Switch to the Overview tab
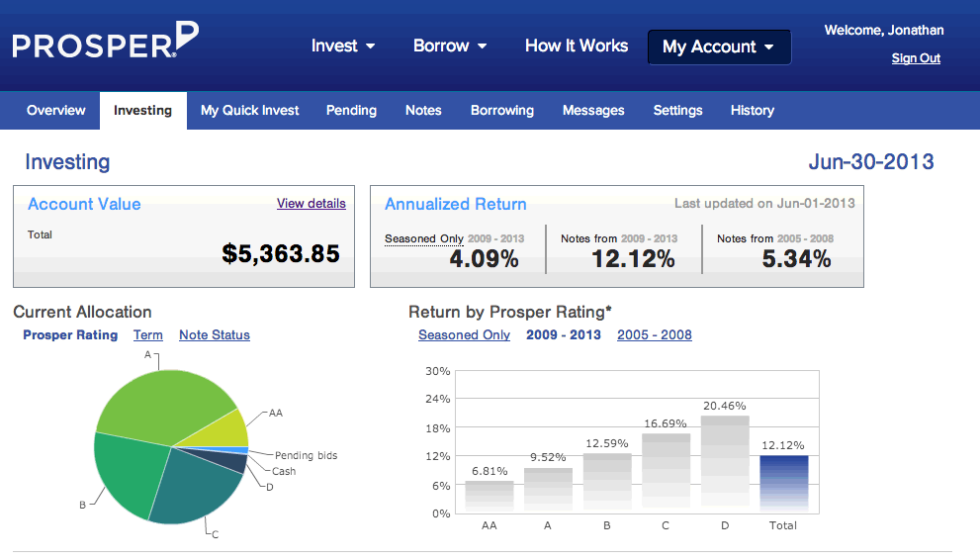Image resolution: width=980 pixels, height=560 pixels. point(55,111)
